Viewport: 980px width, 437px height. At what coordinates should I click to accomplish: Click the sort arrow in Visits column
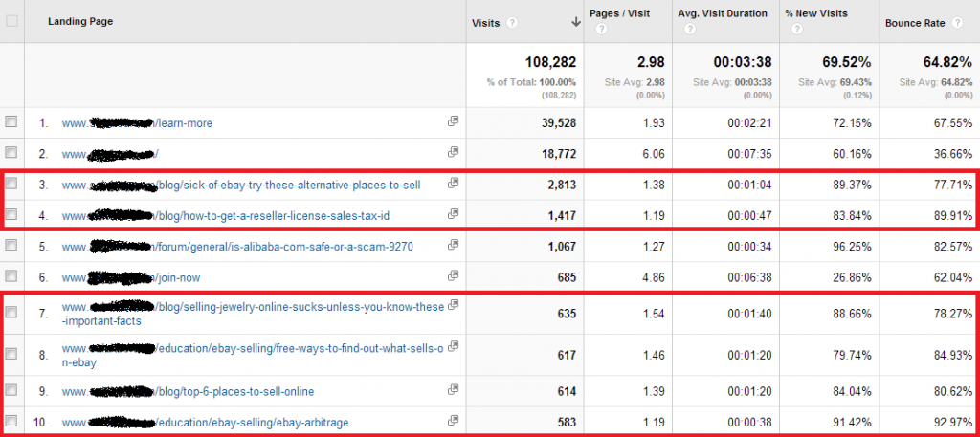pyautogui.click(x=575, y=23)
